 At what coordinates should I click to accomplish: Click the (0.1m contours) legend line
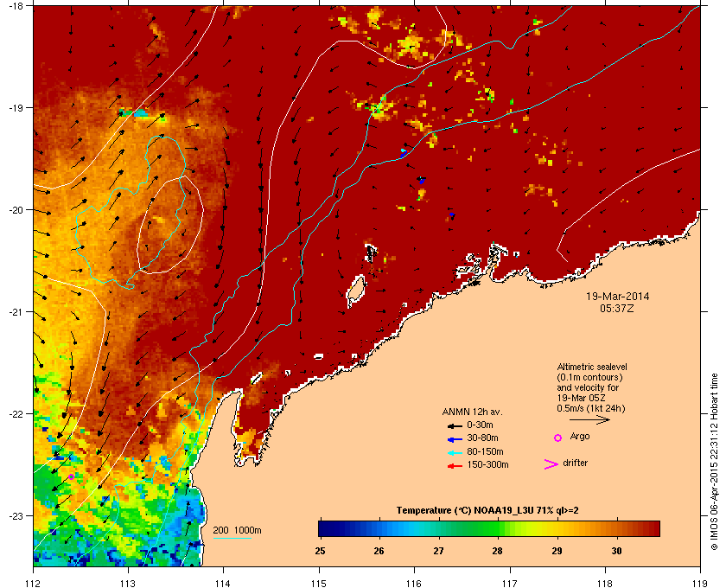[589, 377]
